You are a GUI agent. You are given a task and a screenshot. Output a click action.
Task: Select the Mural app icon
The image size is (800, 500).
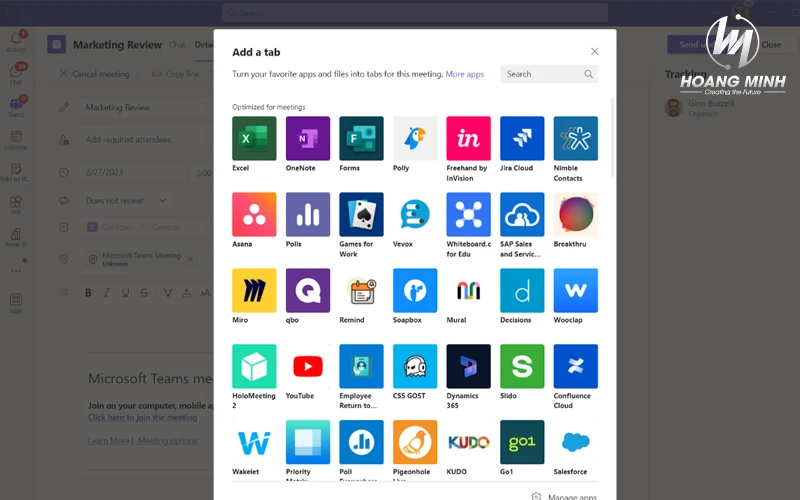tap(468, 290)
